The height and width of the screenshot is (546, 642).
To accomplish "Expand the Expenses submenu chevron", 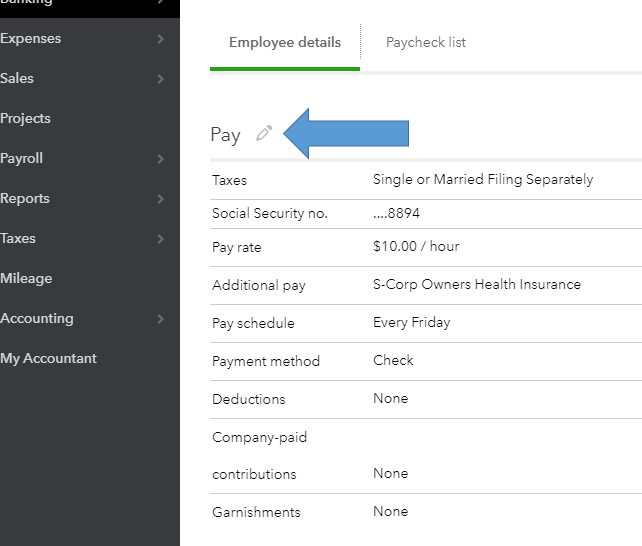I will [161, 39].
